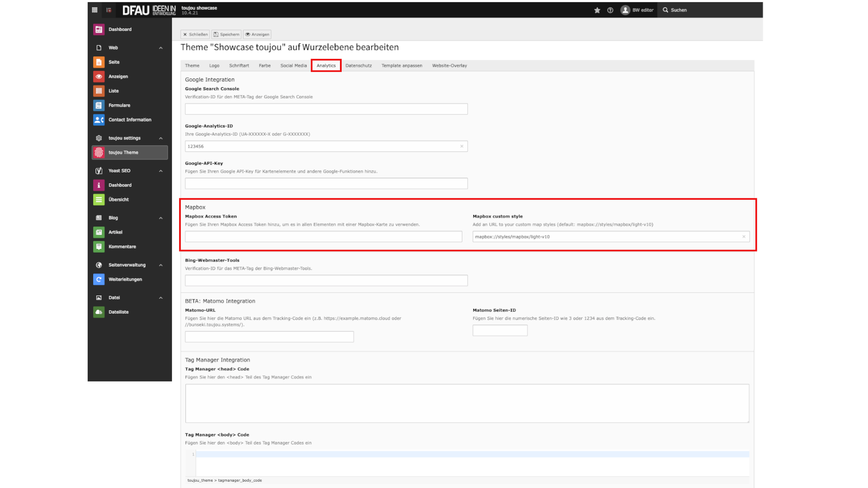Click the Schließen button
This screenshot has width=868, height=488.
point(195,34)
